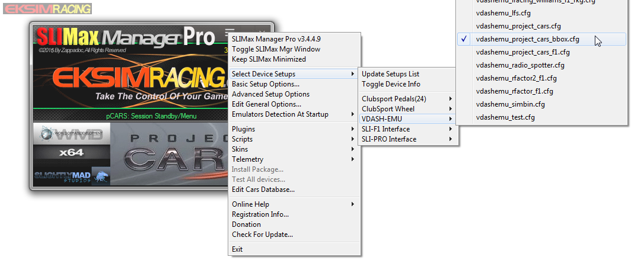Open Edit General Options...
Viewport: 644px width, 260px height.
[295, 104]
